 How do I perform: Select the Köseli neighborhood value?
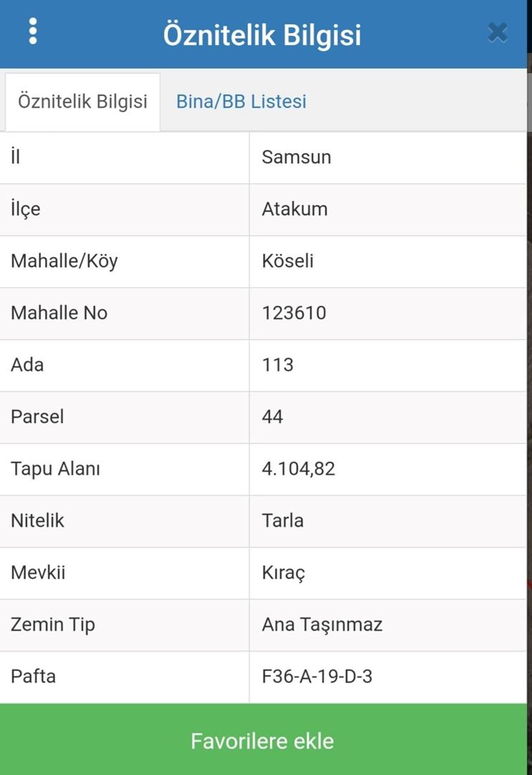coord(288,260)
